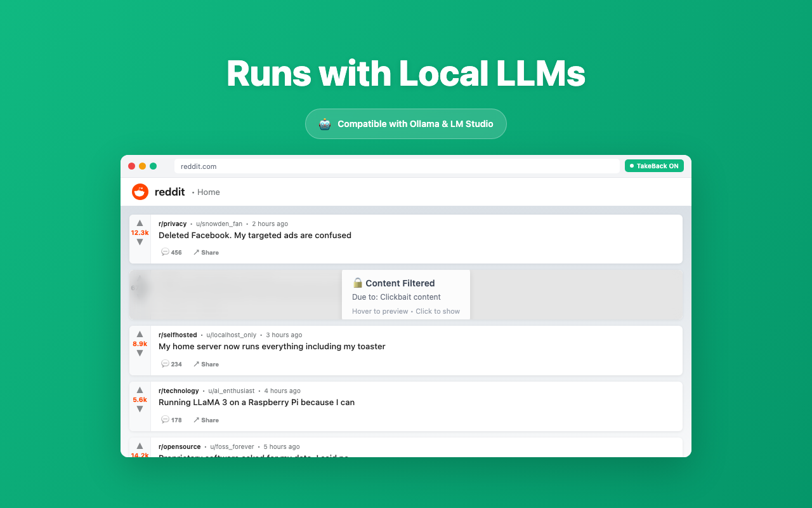This screenshot has width=812, height=508.
Task: Click the 'Compatible with Ollama & LM Studio' badge
Action: click(406, 124)
